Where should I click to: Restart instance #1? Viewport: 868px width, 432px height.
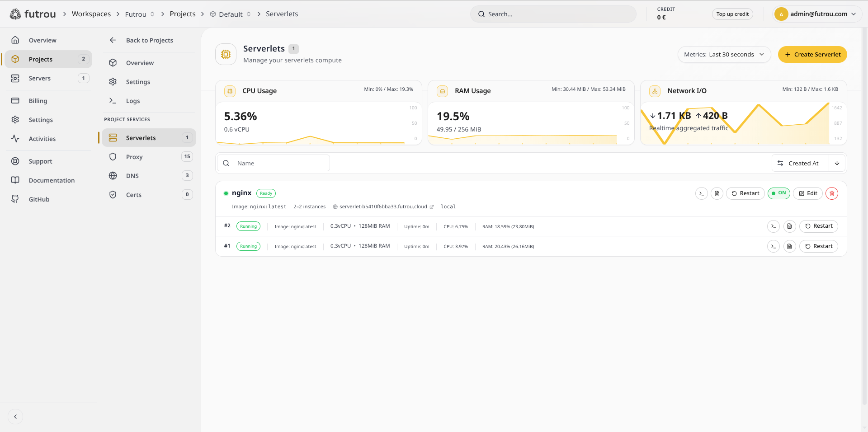click(x=819, y=246)
